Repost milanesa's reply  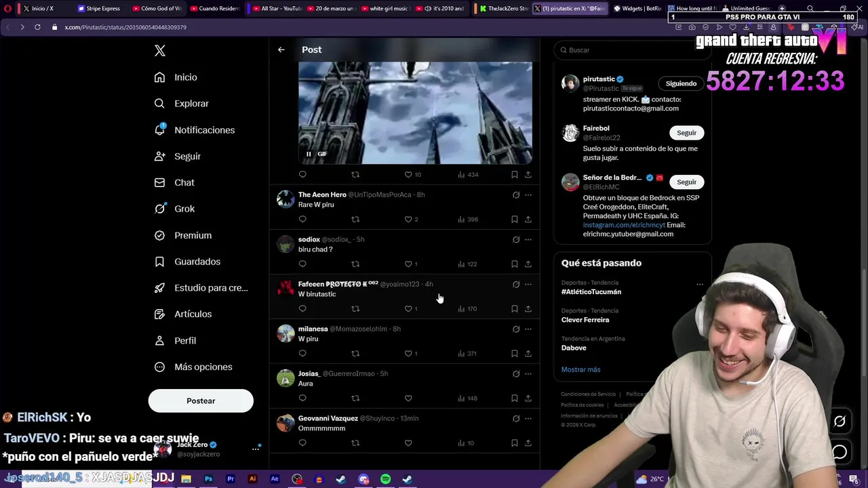(355, 353)
